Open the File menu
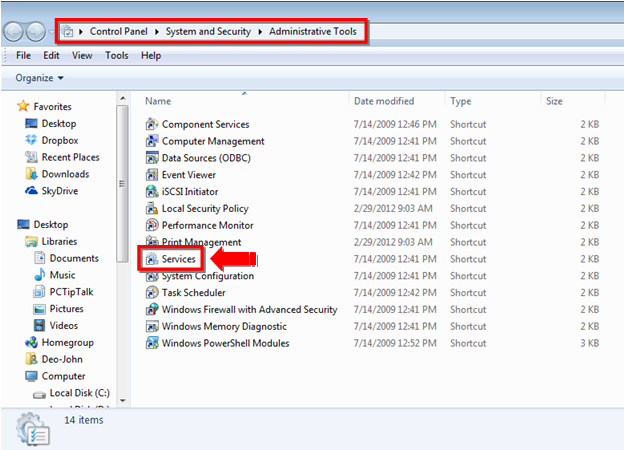 coord(23,55)
